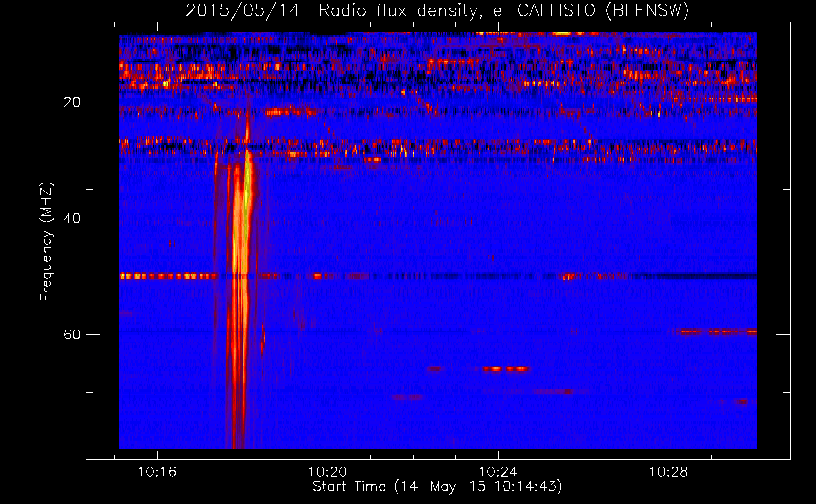Click the '40' frequency tick label
This screenshot has width=816, height=504.
tap(72, 218)
